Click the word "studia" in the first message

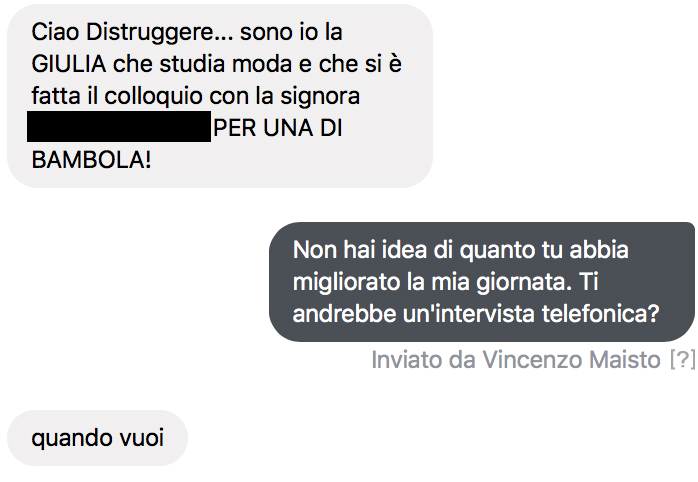click(193, 64)
